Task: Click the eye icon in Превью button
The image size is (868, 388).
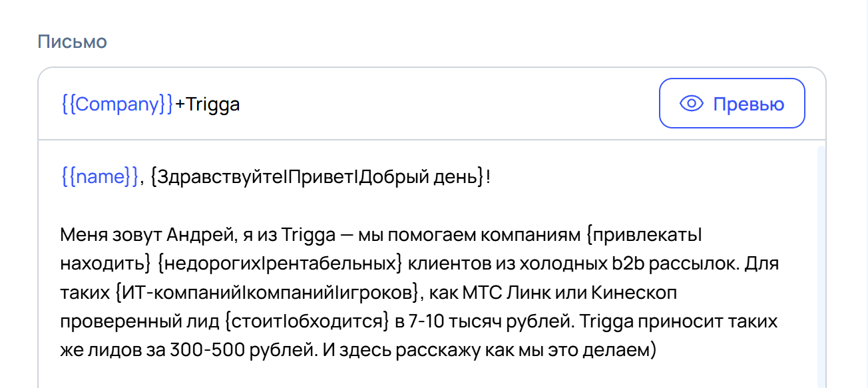Action: coord(692,104)
